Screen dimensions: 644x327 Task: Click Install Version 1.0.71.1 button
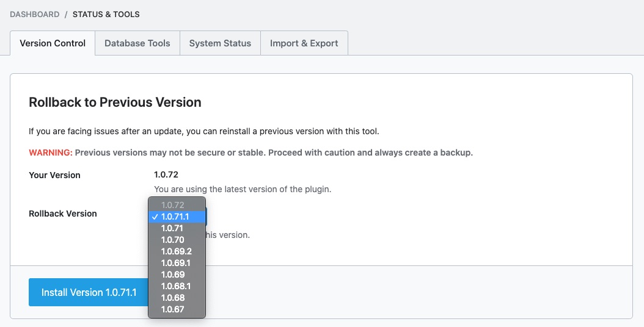[89, 292]
